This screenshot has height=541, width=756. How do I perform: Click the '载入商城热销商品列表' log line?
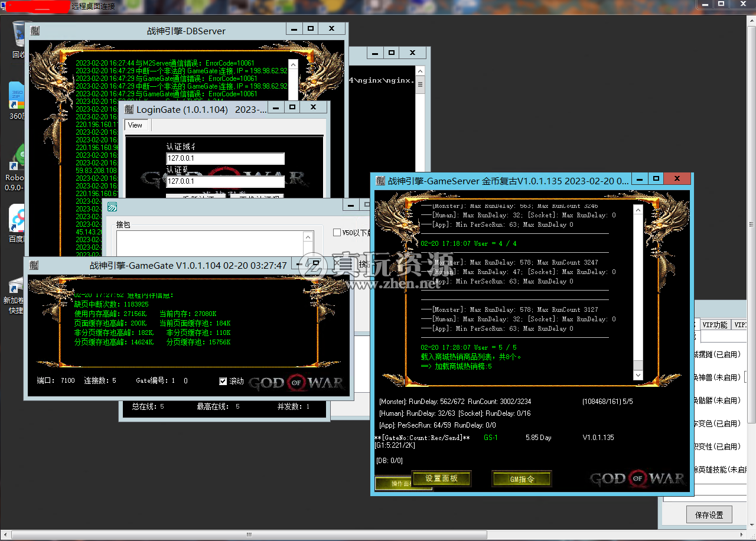[471, 357]
